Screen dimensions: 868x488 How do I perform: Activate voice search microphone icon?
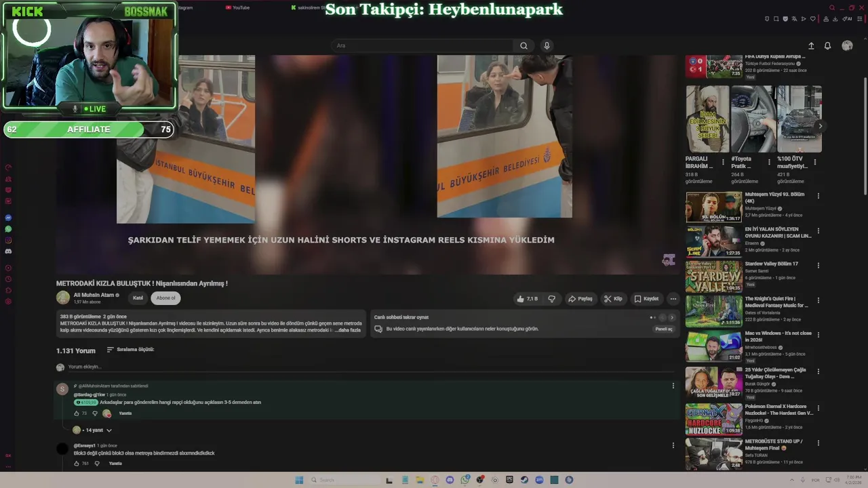click(547, 45)
